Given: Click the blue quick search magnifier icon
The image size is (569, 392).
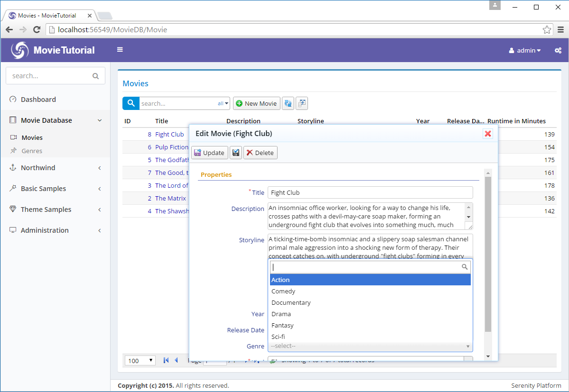Looking at the screenshot, I should point(131,103).
